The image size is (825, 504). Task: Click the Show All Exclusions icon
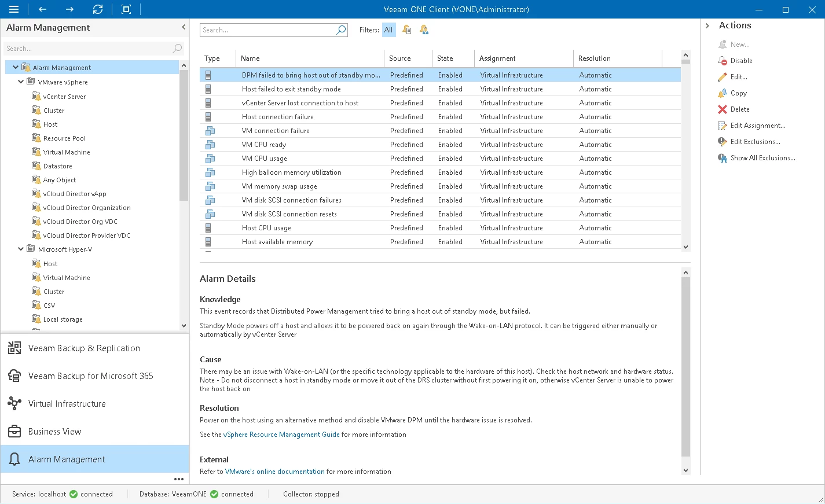723,158
